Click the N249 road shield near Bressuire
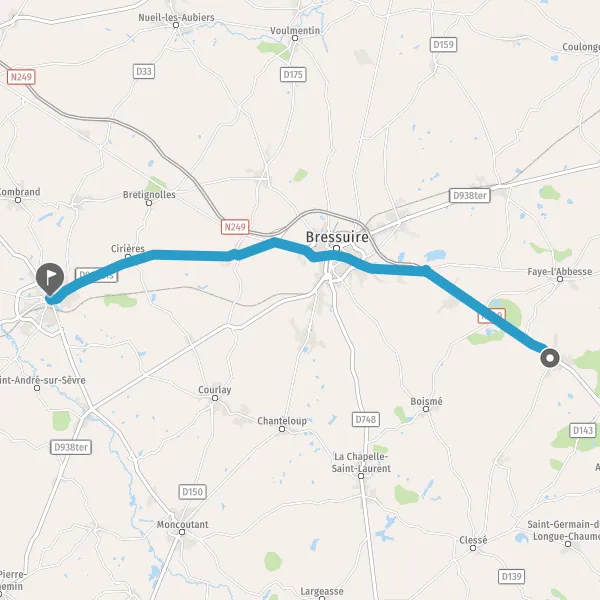Screen dimensions: 600x600 [235, 227]
